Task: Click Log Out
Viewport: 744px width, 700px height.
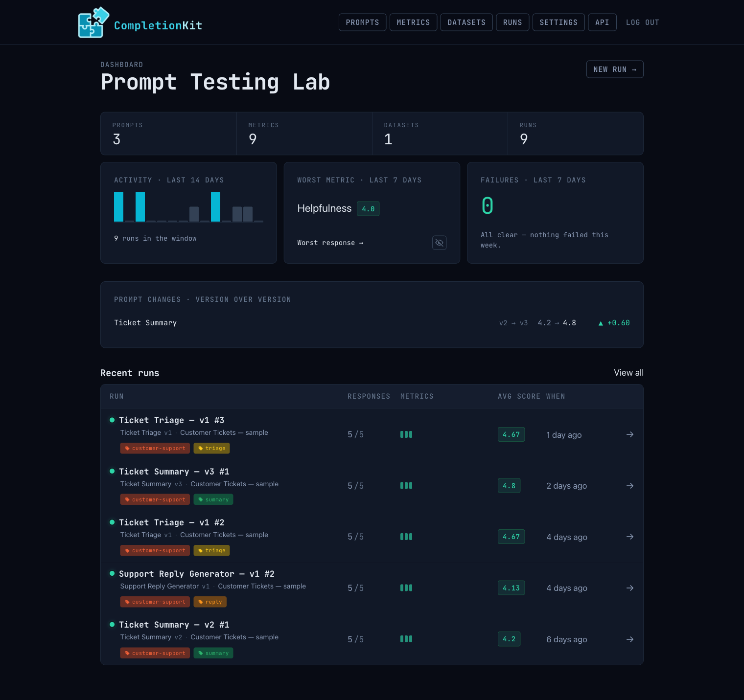Action: [642, 23]
